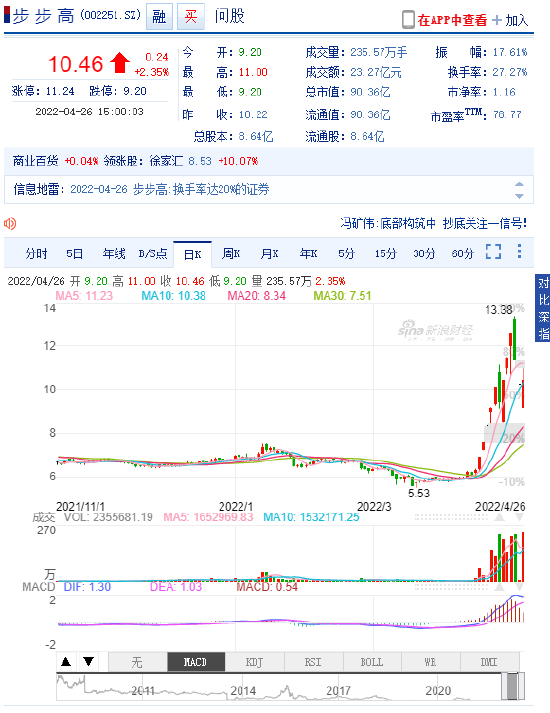The image size is (550, 713).
Task: Click the 对比深指 side button
Action: [543, 308]
